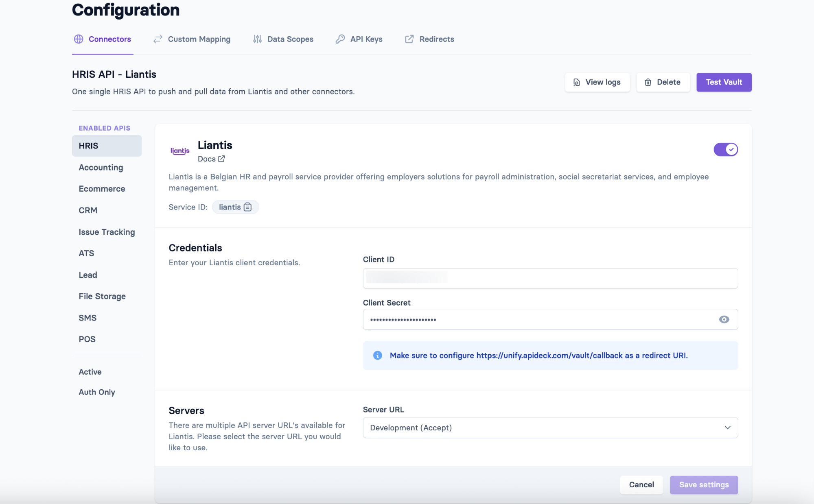Select ATS in the sidebar
Viewport: 814px width, 504px height.
click(x=86, y=253)
